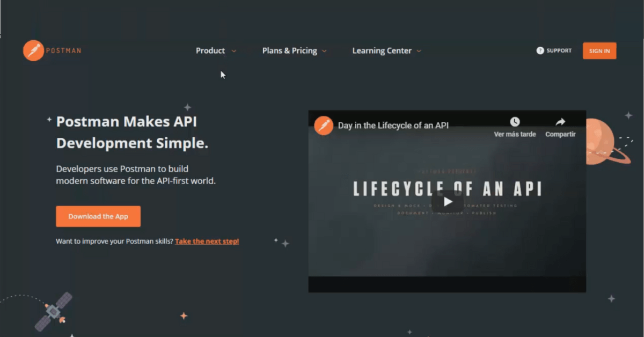The height and width of the screenshot is (337, 644).
Task: Play the Lifecycle of an API video
Action: 447,202
